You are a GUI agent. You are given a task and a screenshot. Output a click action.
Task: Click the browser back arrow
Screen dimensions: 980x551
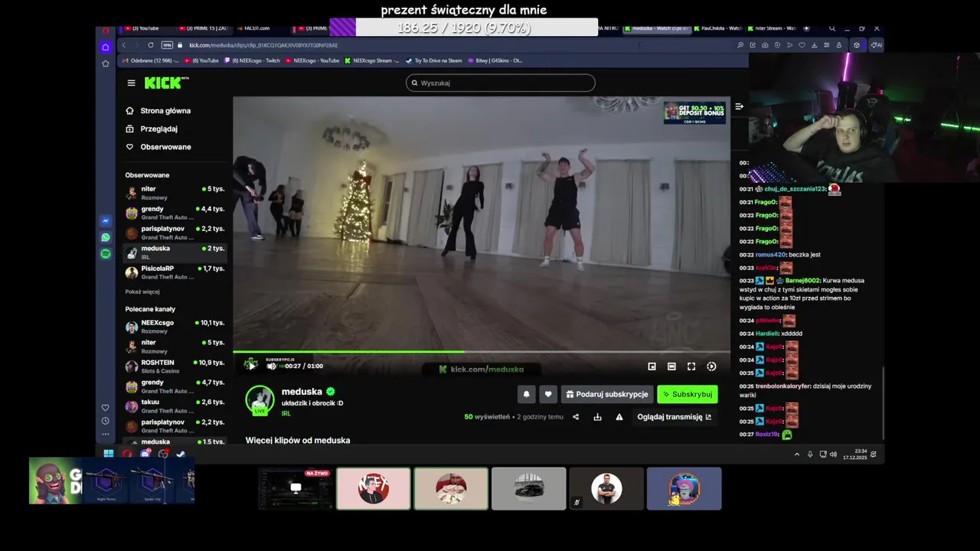[123, 45]
